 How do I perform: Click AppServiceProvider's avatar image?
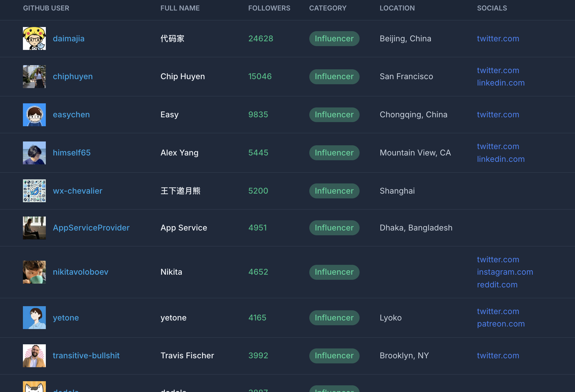(x=34, y=228)
